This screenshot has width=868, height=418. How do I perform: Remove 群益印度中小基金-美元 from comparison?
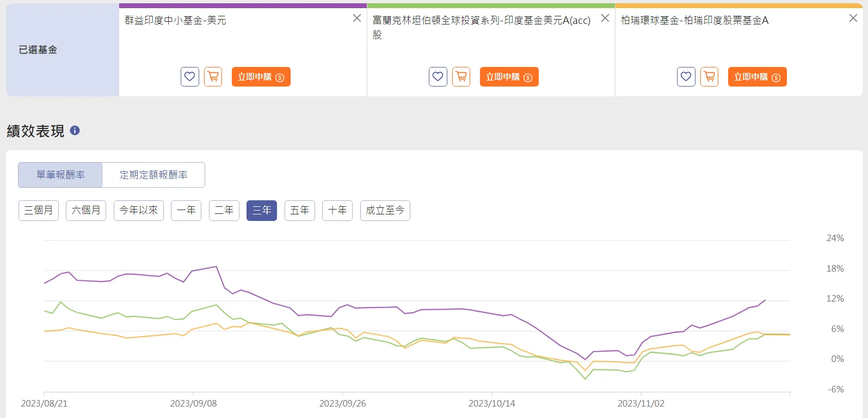[x=357, y=18]
